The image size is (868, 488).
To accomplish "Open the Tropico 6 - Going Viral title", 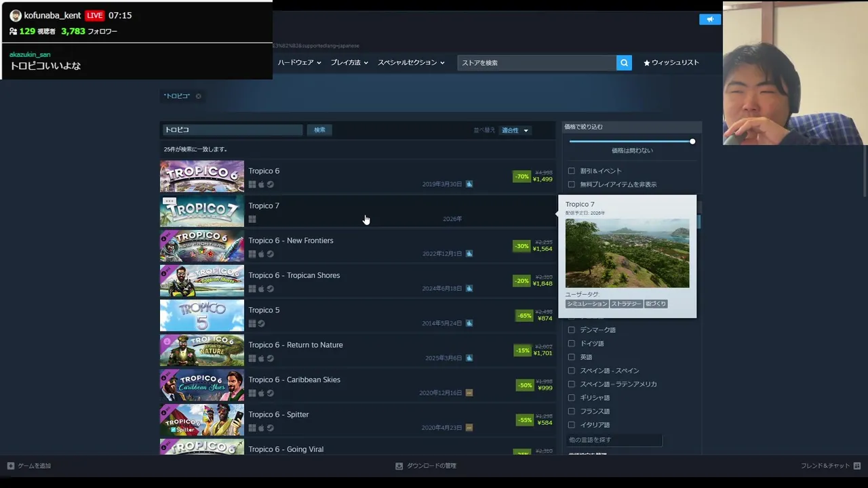I will click(x=286, y=449).
